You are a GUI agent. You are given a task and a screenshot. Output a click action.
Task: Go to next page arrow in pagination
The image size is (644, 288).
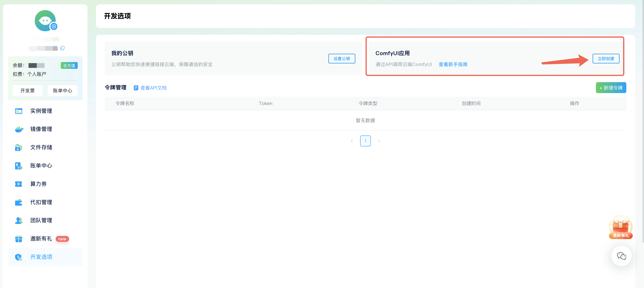tap(379, 141)
